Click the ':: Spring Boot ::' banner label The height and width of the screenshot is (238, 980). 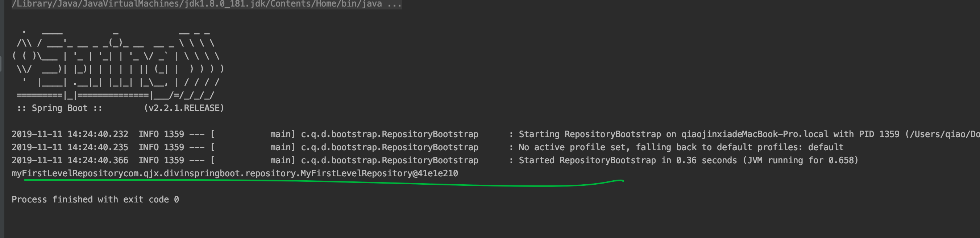point(59,108)
